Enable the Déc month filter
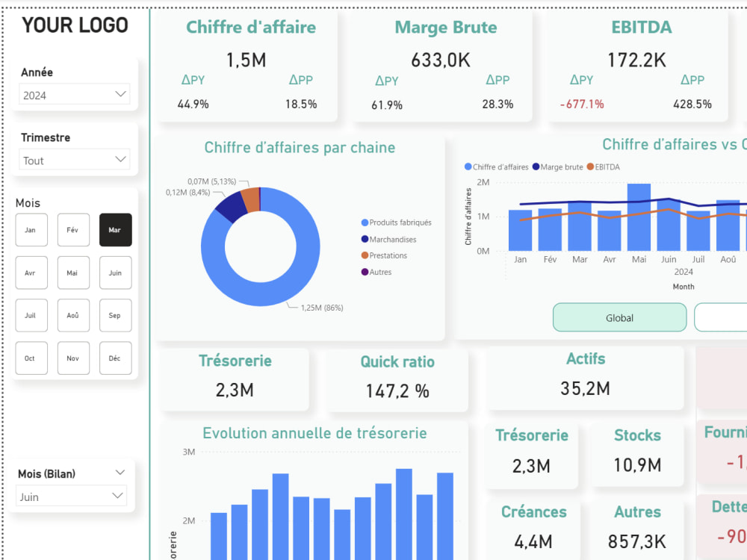The width and height of the screenshot is (747, 560). point(115,358)
